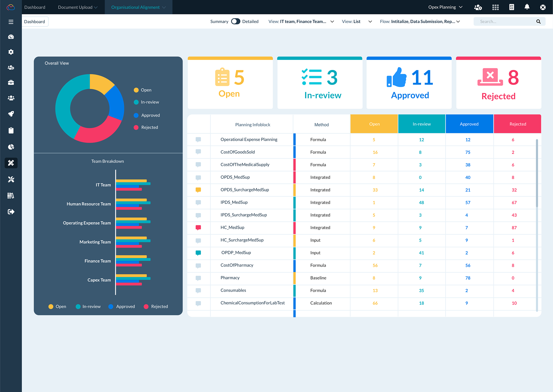Toggle In-review legend under Team Breakdown
The width and height of the screenshot is (553, 392).
click(x=88, y=307)
